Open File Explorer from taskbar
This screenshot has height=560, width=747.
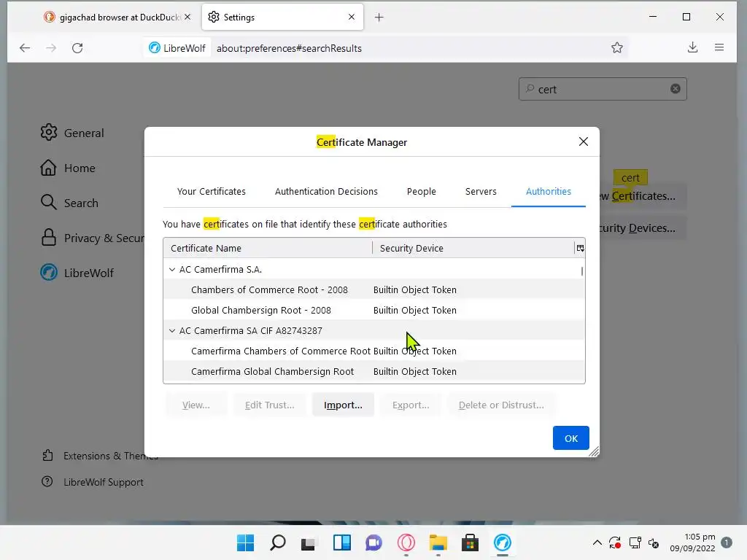tap(438, 542)
